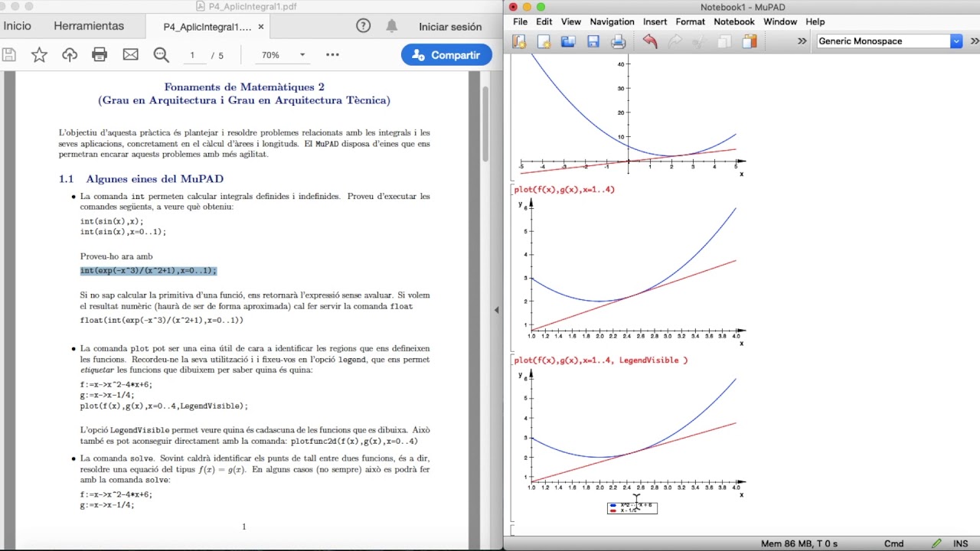Image resolution: width=980 pixels, height=551 pixels.
Task: Click the Compartir share button
Action: tap(446, 55)
